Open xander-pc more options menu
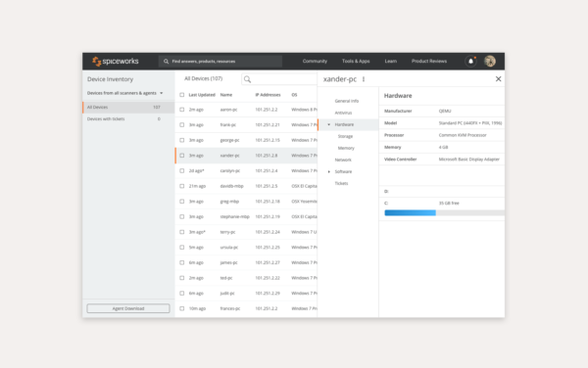The image size is (588, 368). coord(364,79)
